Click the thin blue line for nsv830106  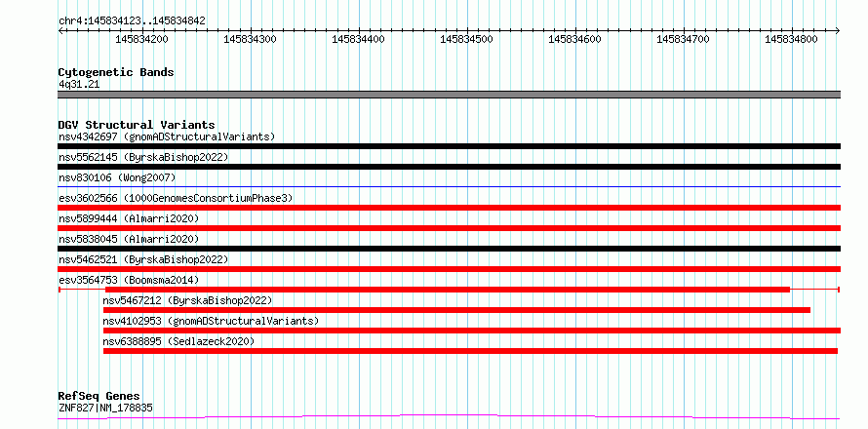[x=450, y=186]
